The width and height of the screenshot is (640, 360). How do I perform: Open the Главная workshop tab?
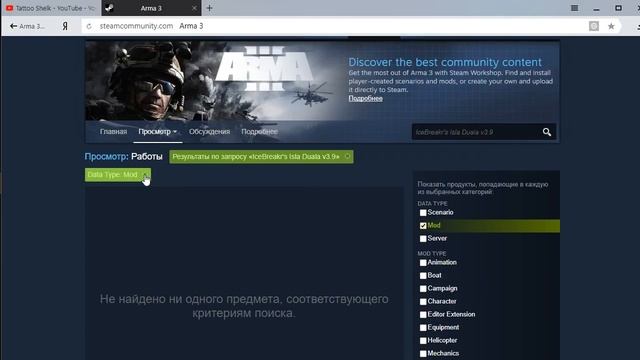pyautogui.click(x=113, y=131)
